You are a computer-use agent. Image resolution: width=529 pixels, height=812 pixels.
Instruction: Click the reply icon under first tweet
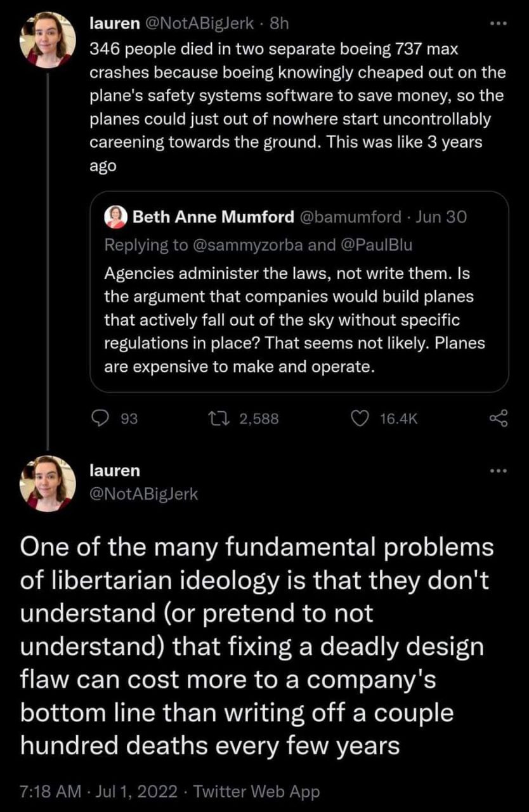pos(101,417)
